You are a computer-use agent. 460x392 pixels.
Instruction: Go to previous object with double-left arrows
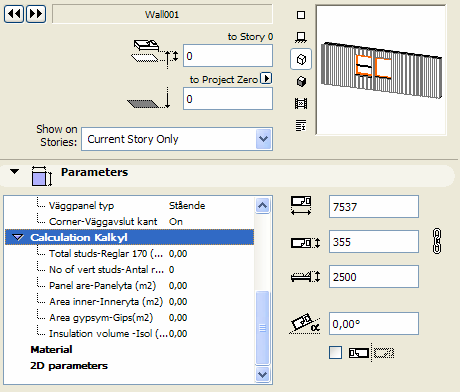pyautogui.click(x=14, y=14)
